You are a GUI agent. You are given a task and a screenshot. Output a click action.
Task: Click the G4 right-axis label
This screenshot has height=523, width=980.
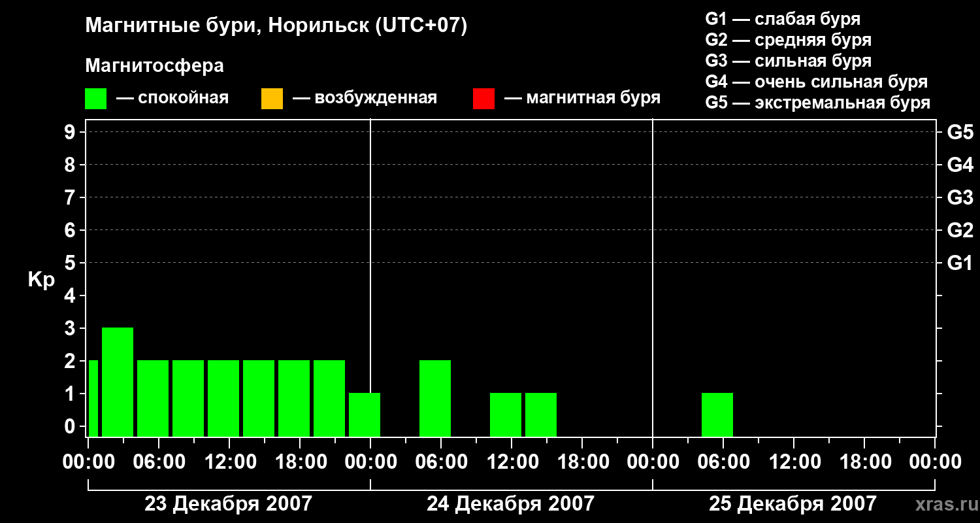pyautogui.click(x=960, y=165)
